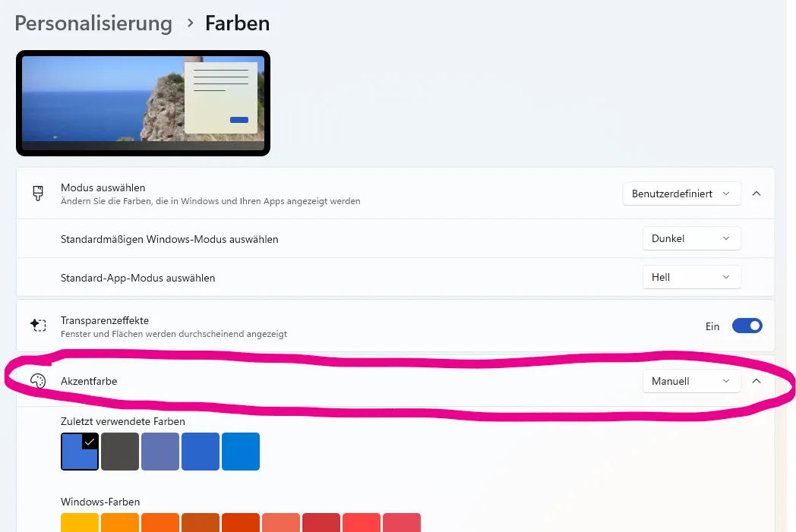Click Standard-App-Modus auswählen label
The height and width of the screenshot is (532, 796).
click(x=138, y=278)
